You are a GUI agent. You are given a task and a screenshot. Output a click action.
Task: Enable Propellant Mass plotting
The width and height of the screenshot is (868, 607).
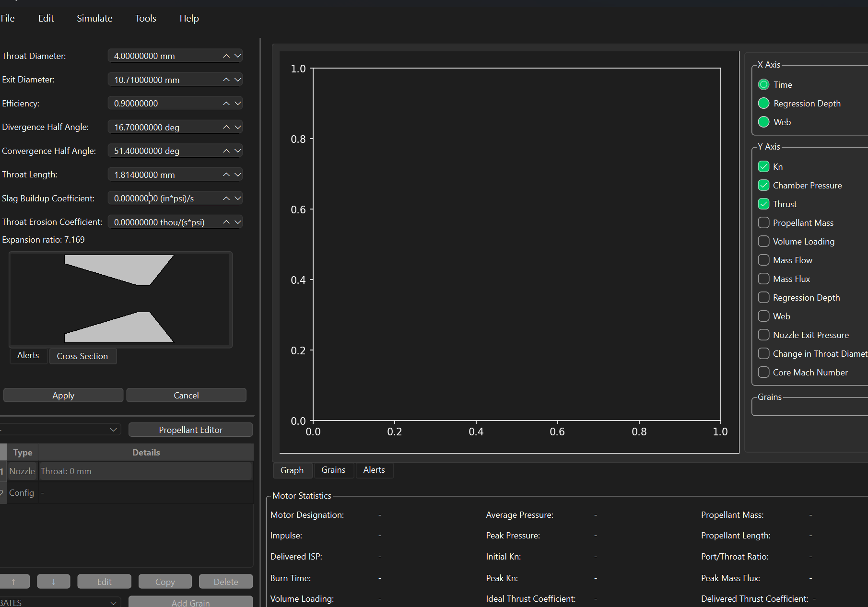pyautogui.click(x=763, y=223)
